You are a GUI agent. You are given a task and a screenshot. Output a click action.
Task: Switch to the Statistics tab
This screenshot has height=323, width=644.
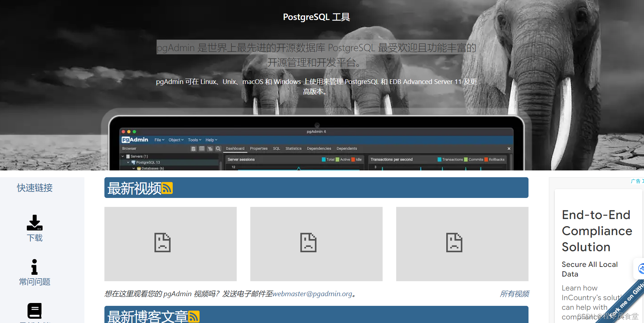tap(293, 149)
